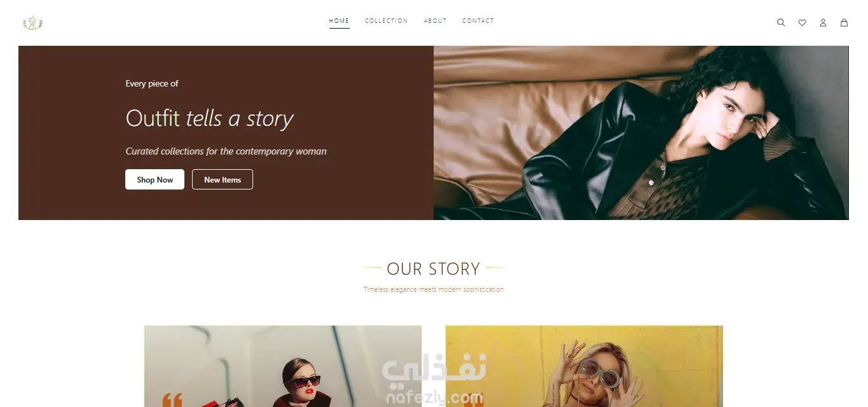Click the OUR STORY heading
Image resolution: width=868 pixels, height=407 pixels.
pos(433,269)
